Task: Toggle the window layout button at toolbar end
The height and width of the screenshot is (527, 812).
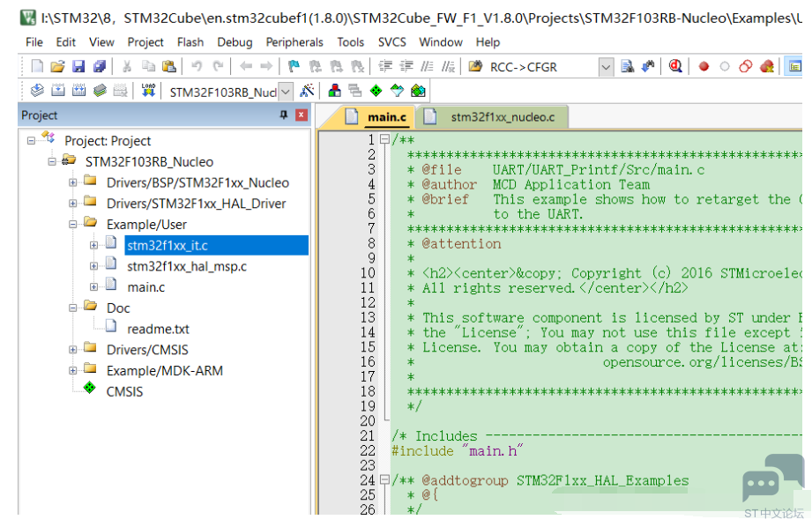Action: [793, 66]
